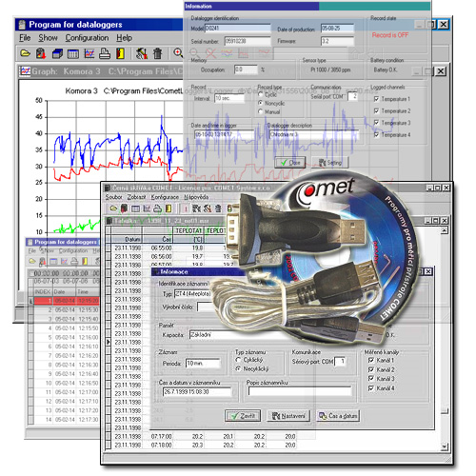Viewport: 476px width, 476px height.
Task: Open the Help menu
Action: (x=124, y=38)
